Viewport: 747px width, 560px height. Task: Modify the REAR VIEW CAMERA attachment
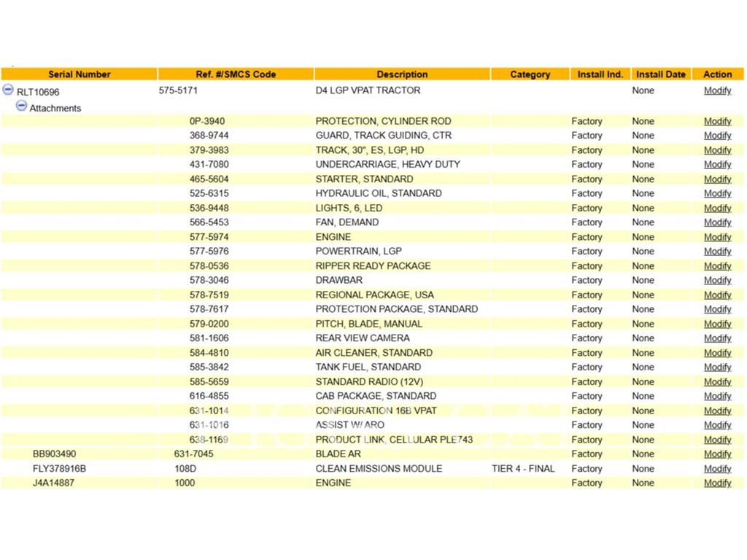point(718,338)
